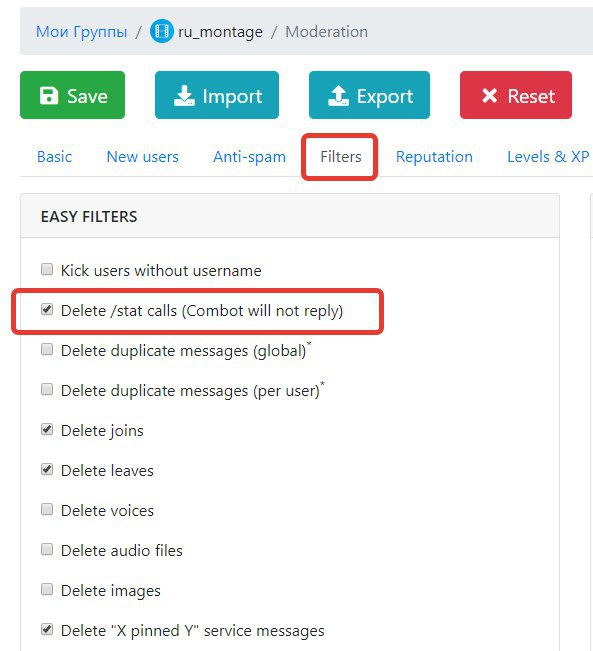
Task: Uncheck the Delete joins checkbox
Action: coord(47,429)
